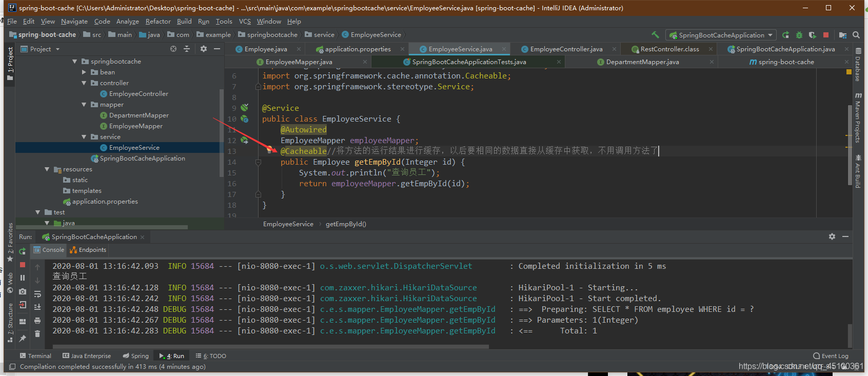Toggle the Web side tool window

[10, 283]
